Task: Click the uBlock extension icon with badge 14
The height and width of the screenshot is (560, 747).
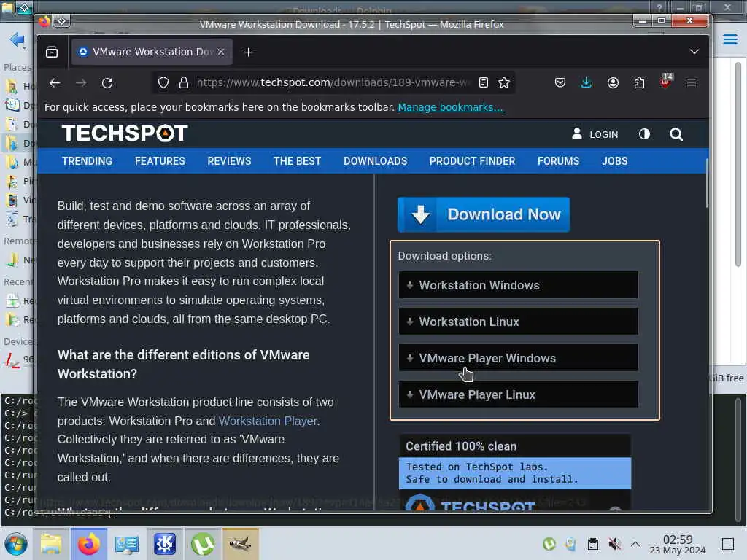Action: click(666, 82)
